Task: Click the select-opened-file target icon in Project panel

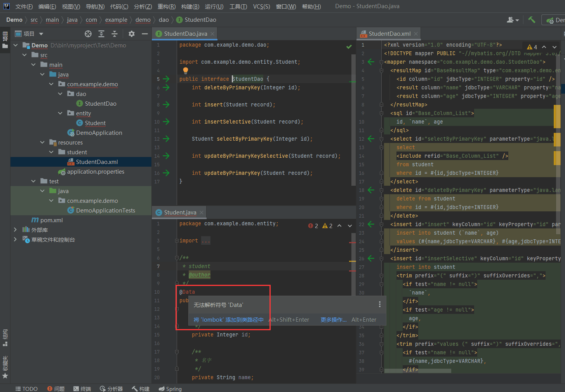Action: pyautogui.click(x=88, y=34)
